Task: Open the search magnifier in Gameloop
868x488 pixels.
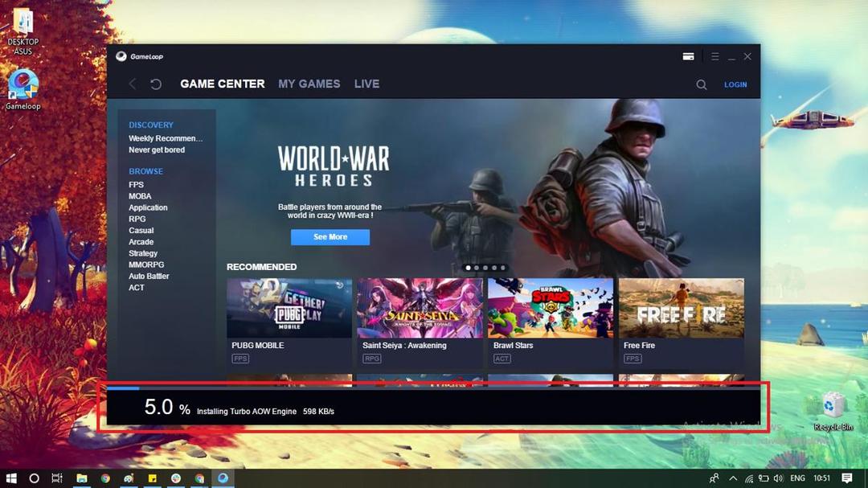Action: (702, 84)
